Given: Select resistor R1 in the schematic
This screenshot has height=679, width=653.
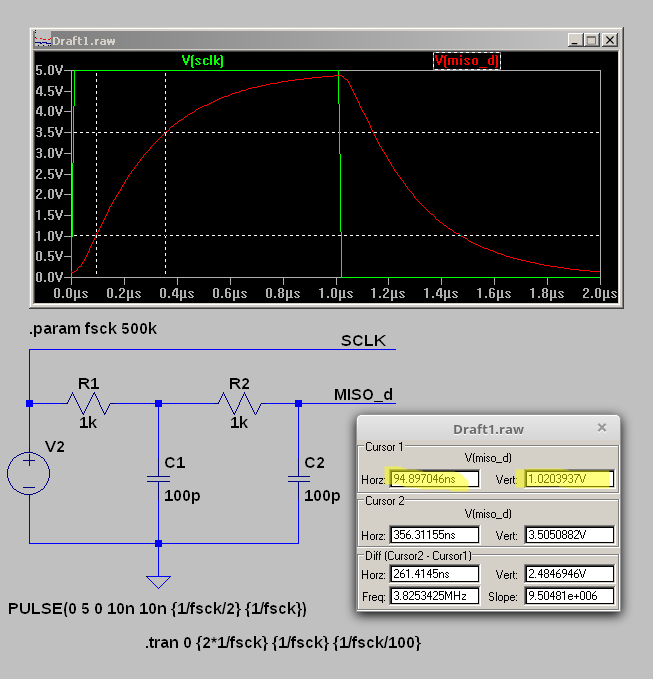Looking at the screenshot, I should 89,403.
